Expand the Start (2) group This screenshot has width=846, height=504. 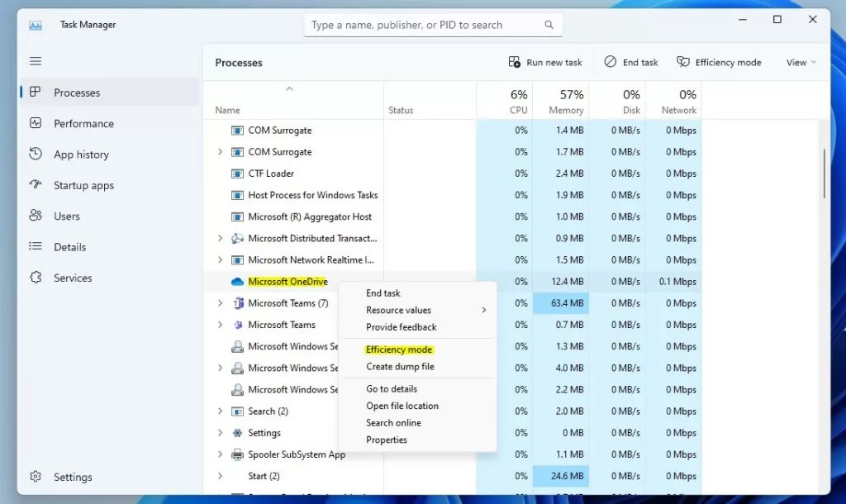click(220, 476)
